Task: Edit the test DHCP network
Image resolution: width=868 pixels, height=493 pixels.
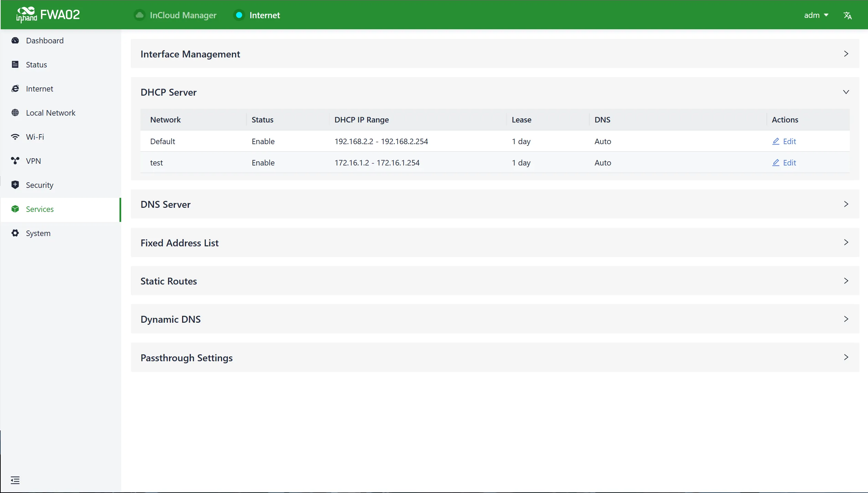Action: [784, 163]
